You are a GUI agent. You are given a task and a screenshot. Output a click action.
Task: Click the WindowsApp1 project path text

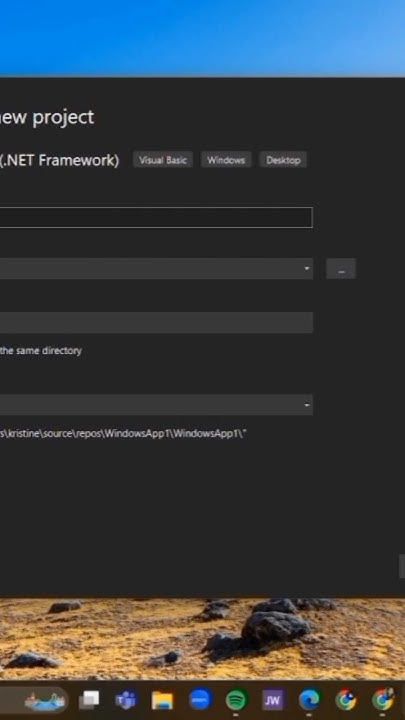tap(124, 433)
